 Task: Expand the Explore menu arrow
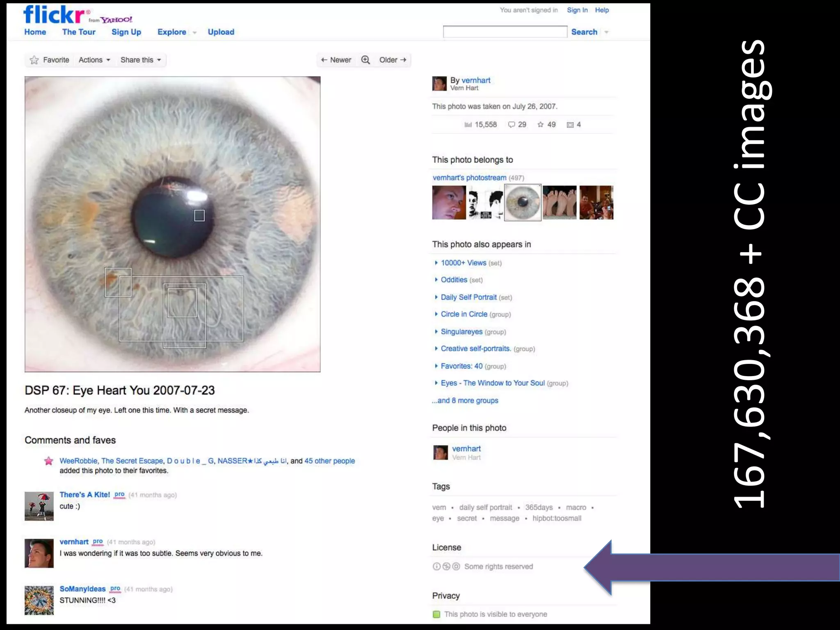click(195, 32)
